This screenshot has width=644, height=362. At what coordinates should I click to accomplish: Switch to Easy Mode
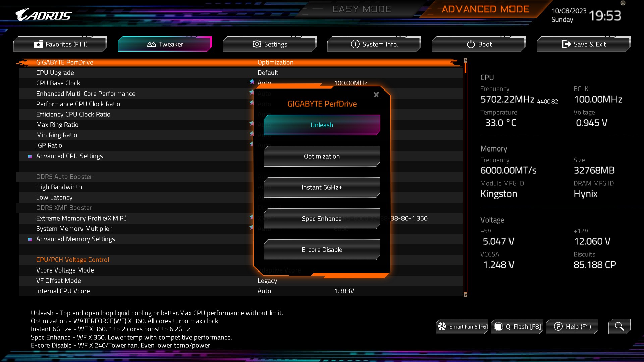point(361,9)
